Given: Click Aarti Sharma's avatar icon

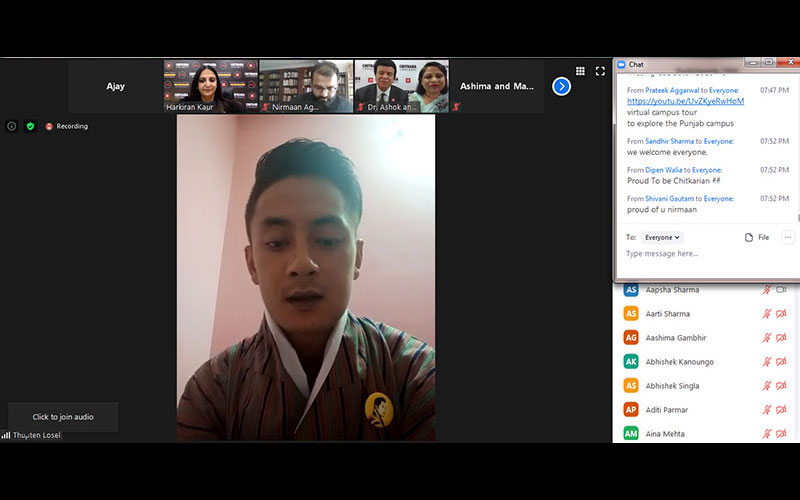Looking at the screenshot, I should tap(631, 314).
